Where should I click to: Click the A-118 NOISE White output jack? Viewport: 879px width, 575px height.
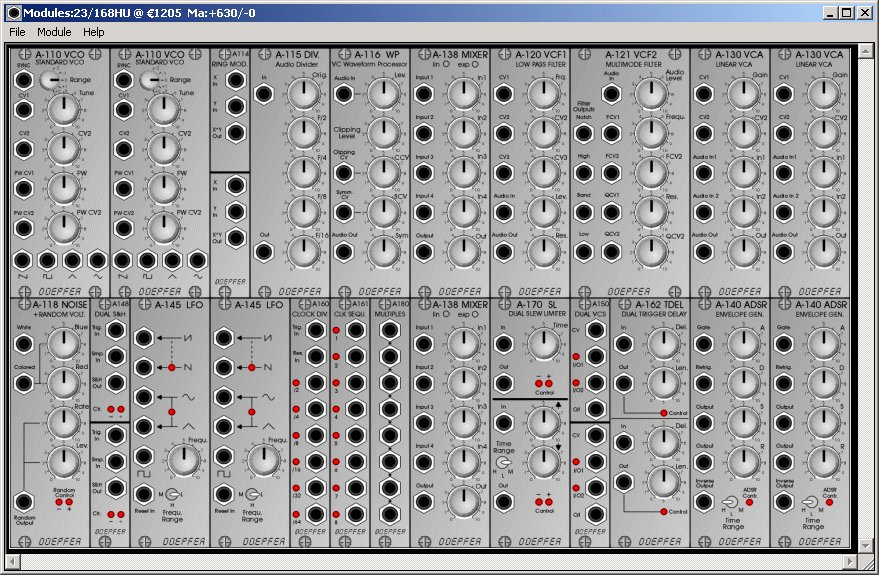24,344
